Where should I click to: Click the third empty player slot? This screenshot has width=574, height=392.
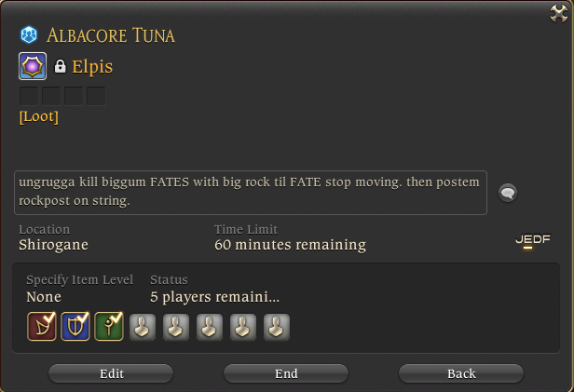pyautogui.click(x=210, y=327)
